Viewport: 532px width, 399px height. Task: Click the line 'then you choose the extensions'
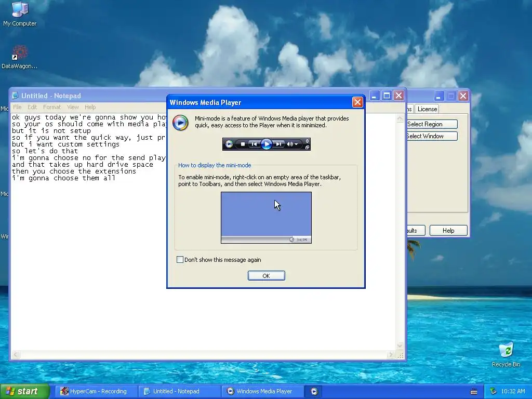74,171
